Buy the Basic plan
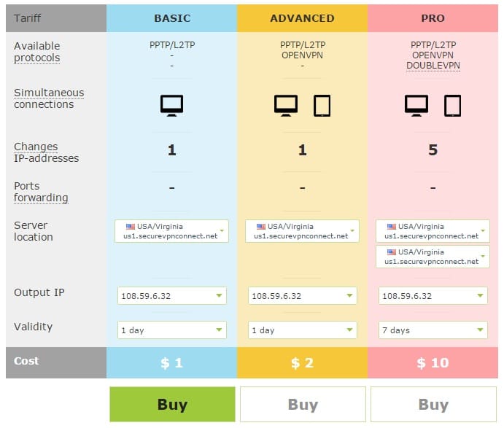This screenshot has height=428, width=504. [x=172, y=404]
